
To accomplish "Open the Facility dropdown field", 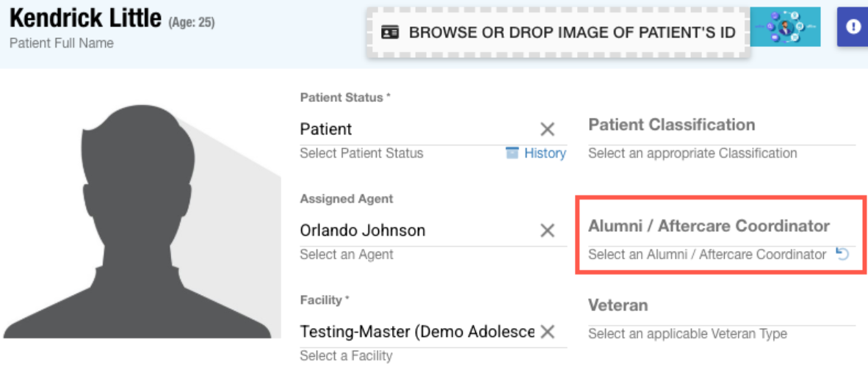I will tap(416, 332).
